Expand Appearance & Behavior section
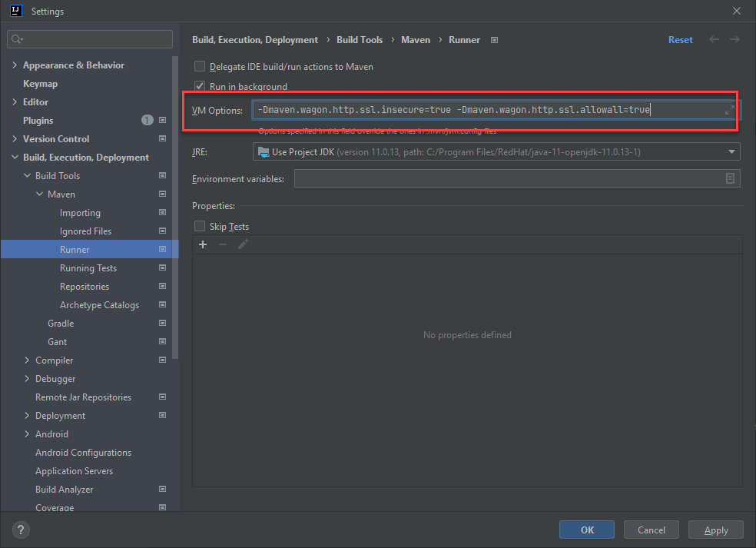Viewport: 756px width, 548px height. [x=15, y=65]
